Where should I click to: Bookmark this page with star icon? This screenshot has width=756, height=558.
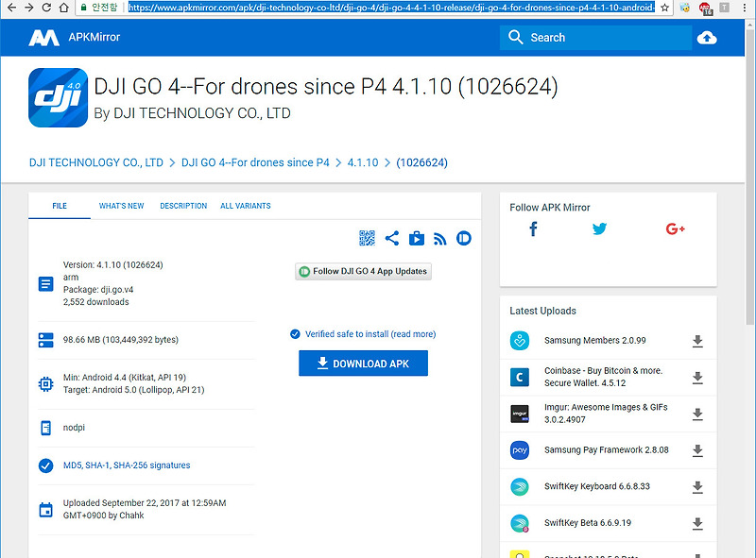[x=664, y=8]
